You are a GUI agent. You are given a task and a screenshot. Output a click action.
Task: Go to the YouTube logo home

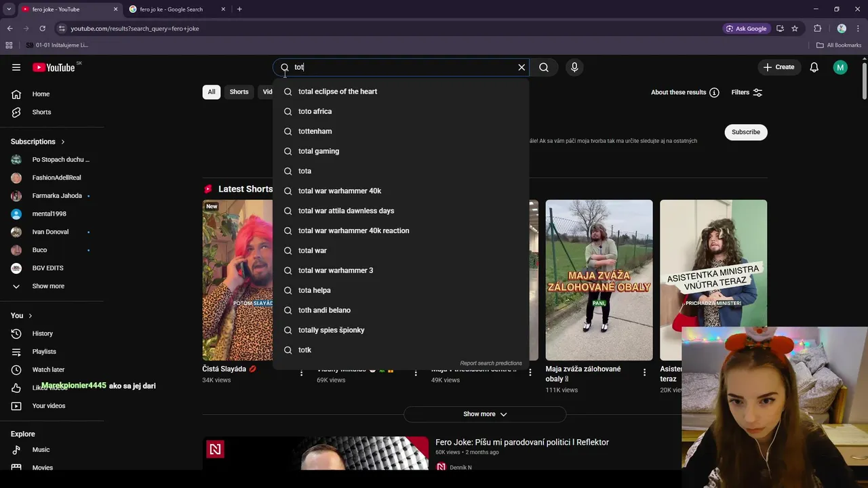tap(54, 67)
